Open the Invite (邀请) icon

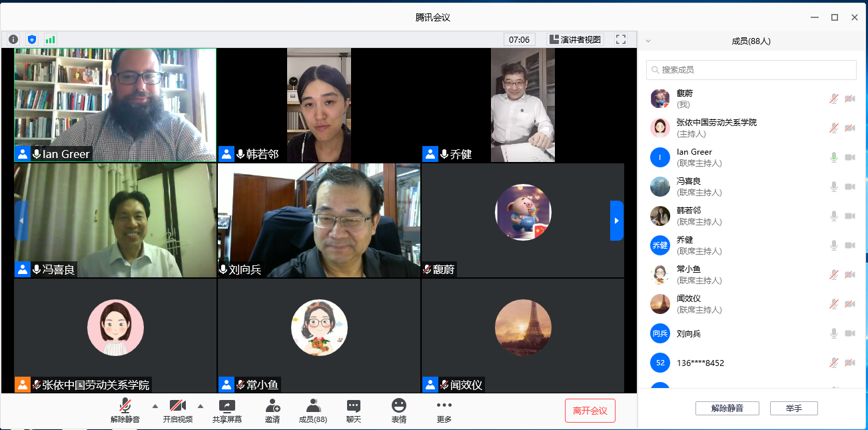pyautogui.click(x=272, y=411)
